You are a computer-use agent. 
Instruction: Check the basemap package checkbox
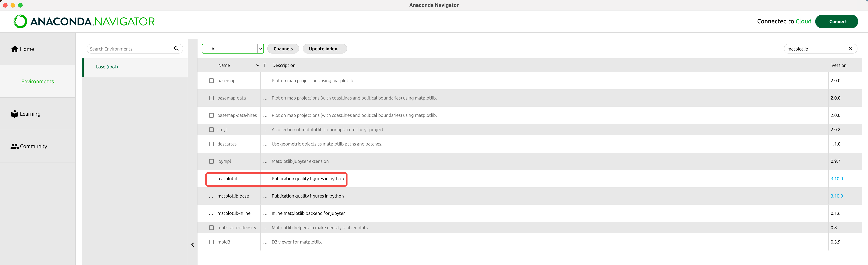(x=211, y=81)
